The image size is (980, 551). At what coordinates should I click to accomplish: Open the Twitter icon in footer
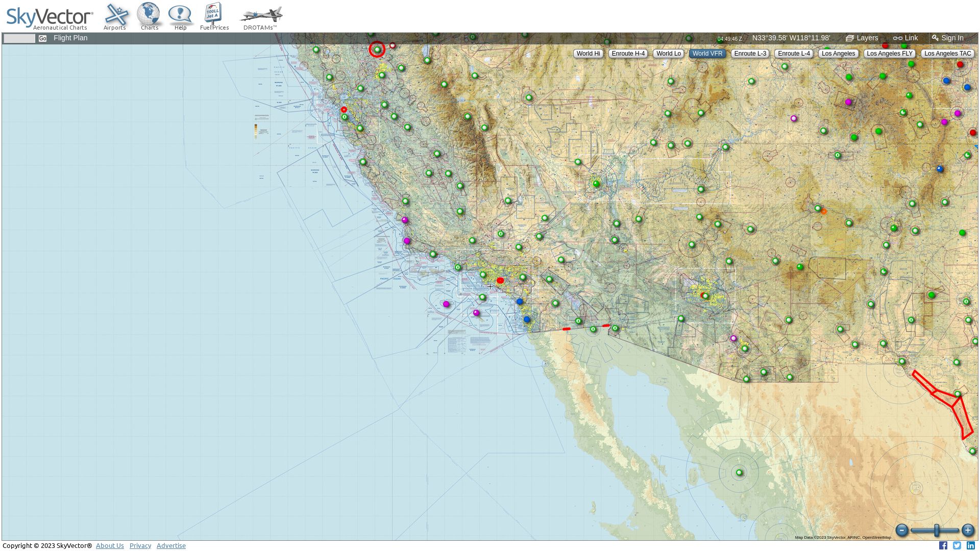957,546
